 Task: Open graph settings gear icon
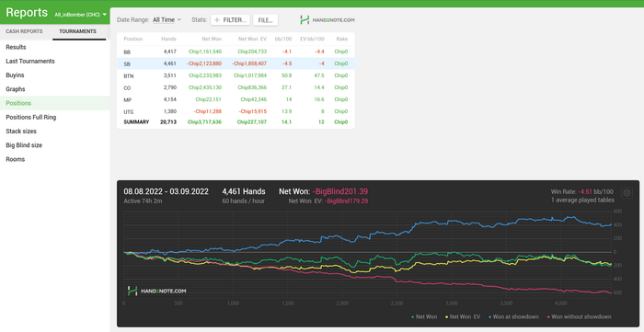tap(627, 192)
